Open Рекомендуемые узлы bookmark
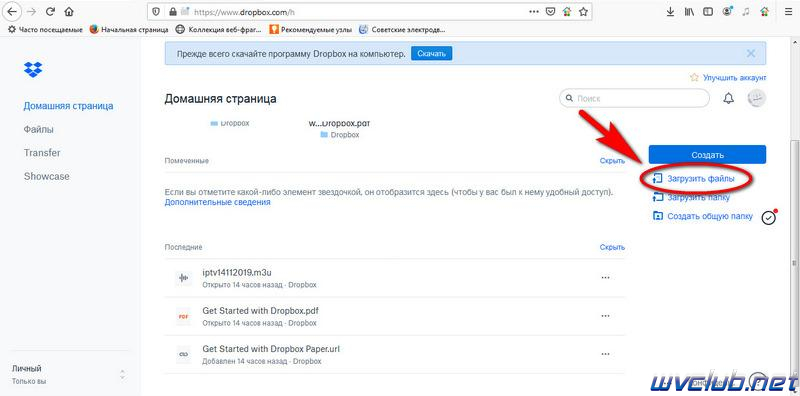This screenshot has width=800, height=396. tap(311, 30)
